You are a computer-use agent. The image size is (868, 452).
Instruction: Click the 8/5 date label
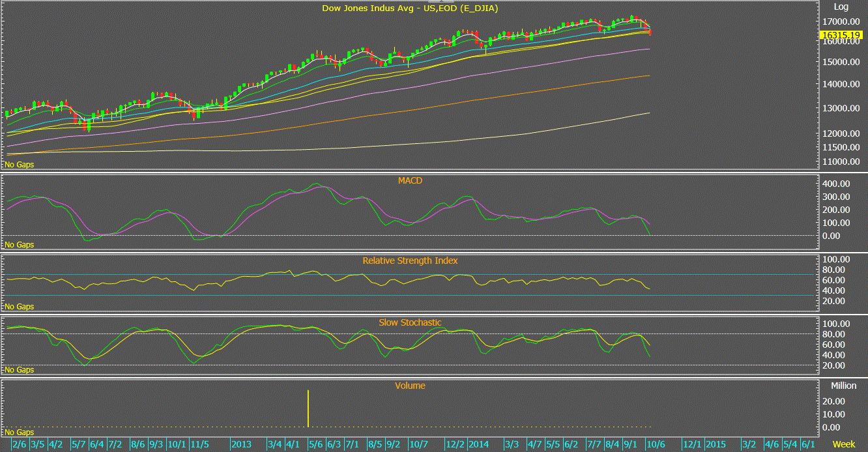pyautogui.click(x=375, y=445)
